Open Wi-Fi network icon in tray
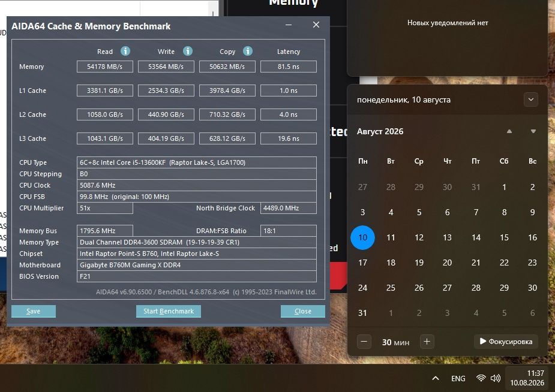The height and width of the screenshot is (392, 555). [x=481, y=378]
